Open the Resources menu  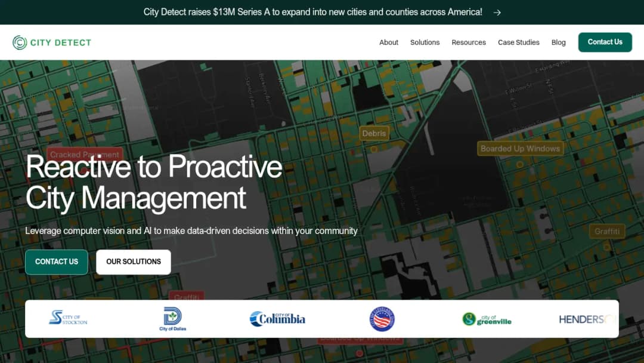469,42
